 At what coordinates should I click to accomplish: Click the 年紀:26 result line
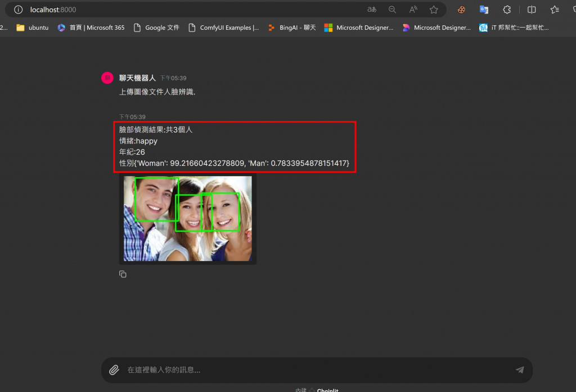132,152
